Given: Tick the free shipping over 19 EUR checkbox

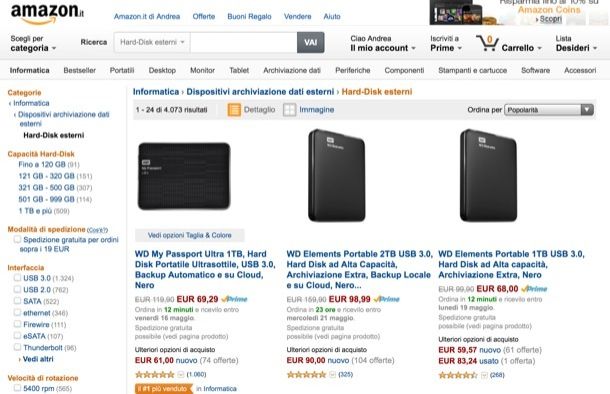Looking at the screenshot, I should pos(17,239).
